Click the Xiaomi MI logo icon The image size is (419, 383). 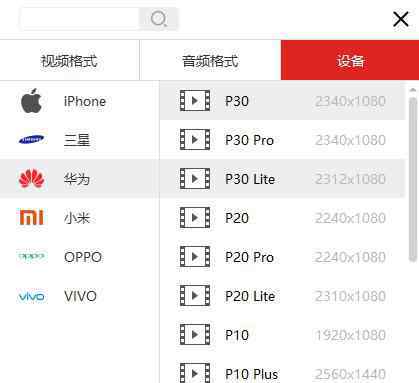(x=31, y=217)
